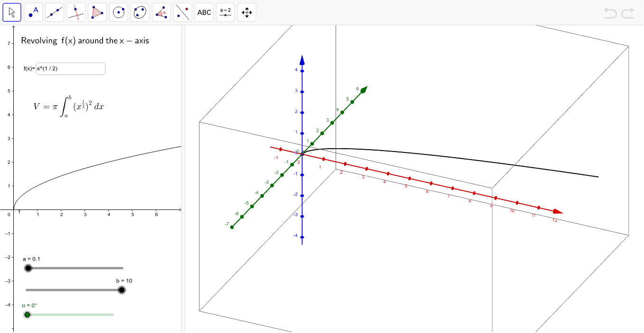Click the Redo arrow

[x=628, y=13]
